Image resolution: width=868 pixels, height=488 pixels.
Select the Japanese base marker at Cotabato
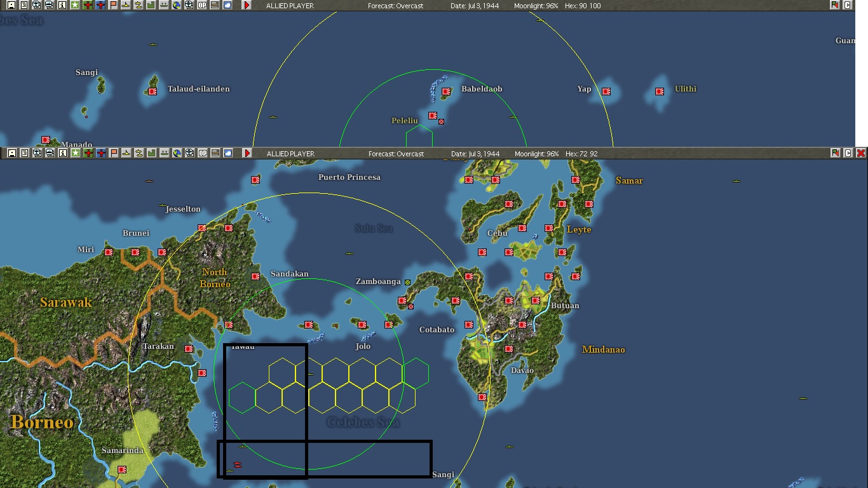[x=469, y=325]
